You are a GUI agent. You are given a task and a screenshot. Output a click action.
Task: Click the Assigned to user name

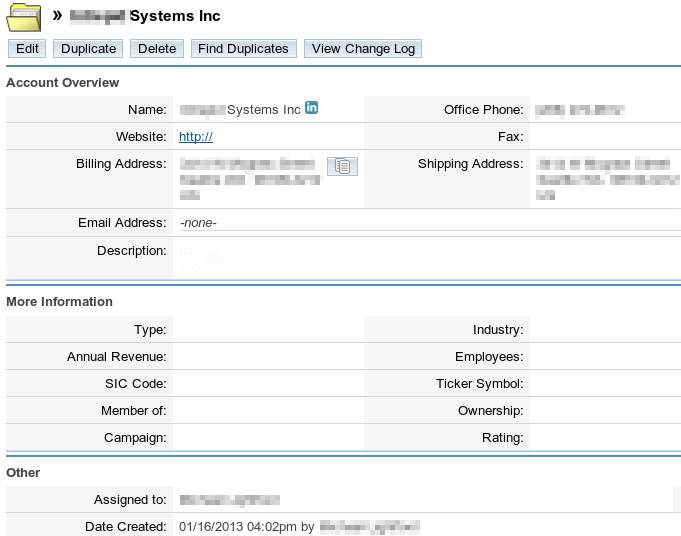[229, 499]
